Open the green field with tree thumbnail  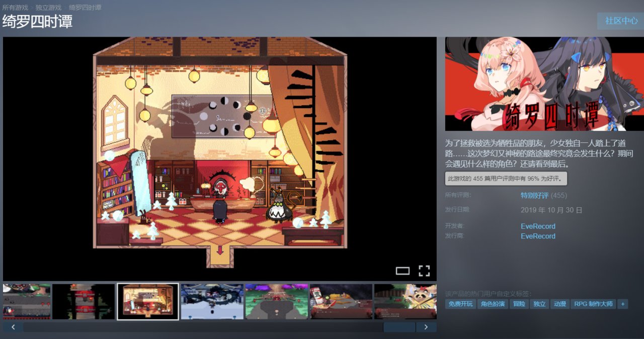pos(277,302)
